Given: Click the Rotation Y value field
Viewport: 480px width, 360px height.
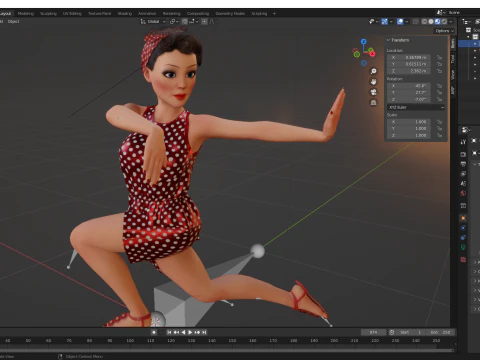Looking at the screenshot, I should tap(408, 93).
